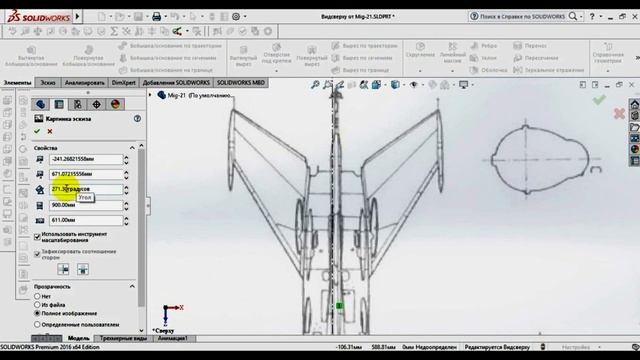The width and height of the screenshot is (640, 360).
Task: Click the Undo icon in the top toolbar
Action: (175, 17)
